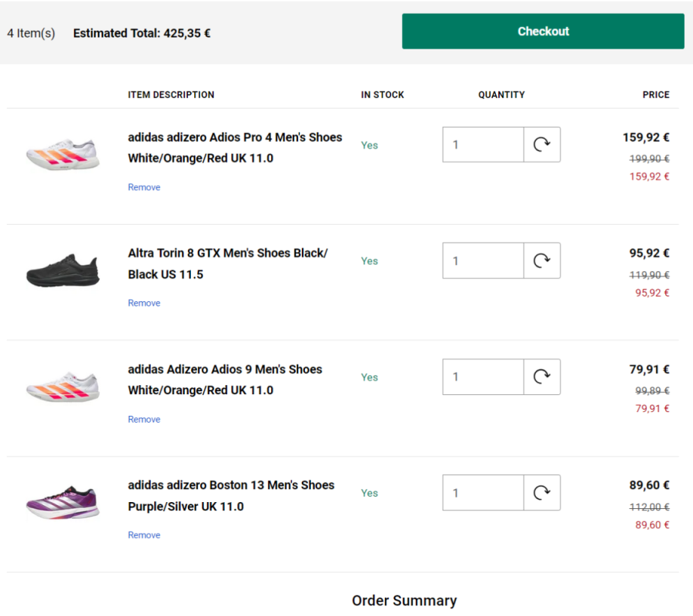
Task: Click the green Checkout button
Action: click(543, 32)
